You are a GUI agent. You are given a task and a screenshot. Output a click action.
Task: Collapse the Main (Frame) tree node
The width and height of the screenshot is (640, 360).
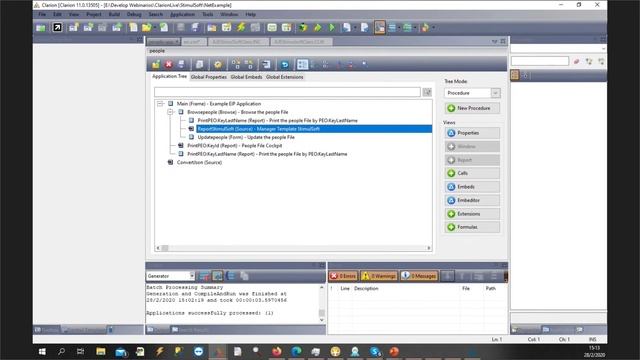[160, 104]
